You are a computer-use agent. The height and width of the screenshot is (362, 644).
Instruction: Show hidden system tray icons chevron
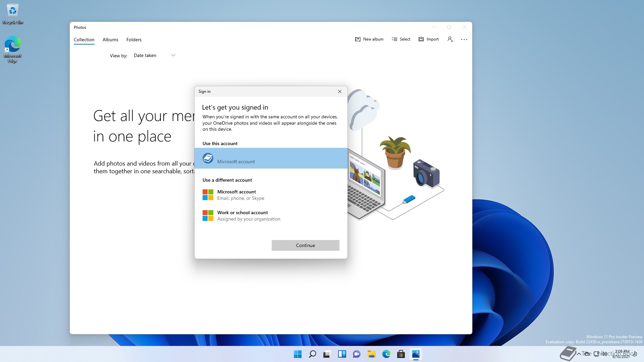tap(579, 354)
